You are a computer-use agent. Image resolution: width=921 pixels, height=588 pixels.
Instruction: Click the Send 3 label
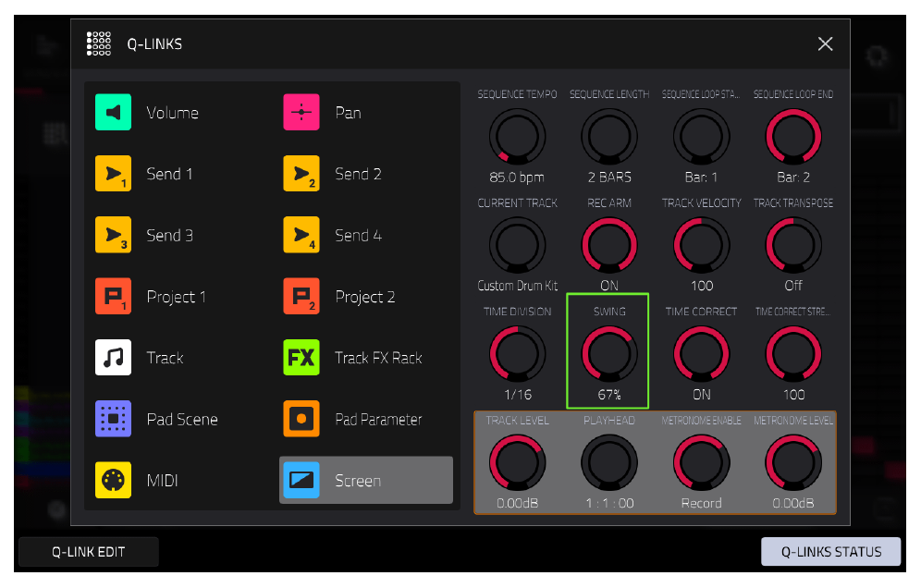[x=170, y=235]
